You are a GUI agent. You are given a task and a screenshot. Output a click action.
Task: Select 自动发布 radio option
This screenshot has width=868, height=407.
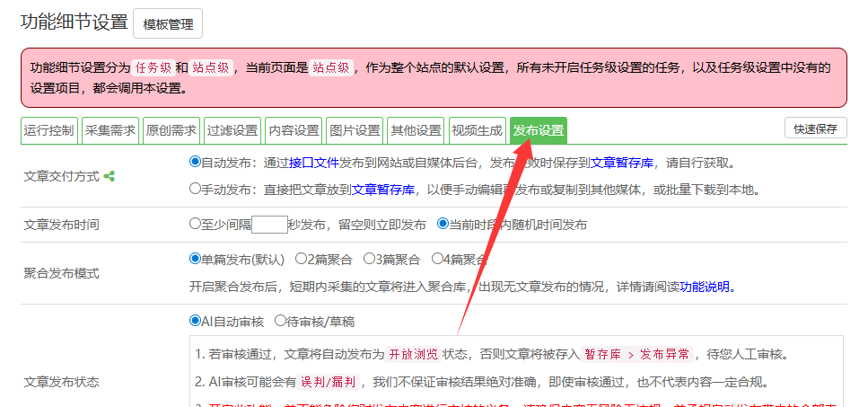(x=194, y=163)
